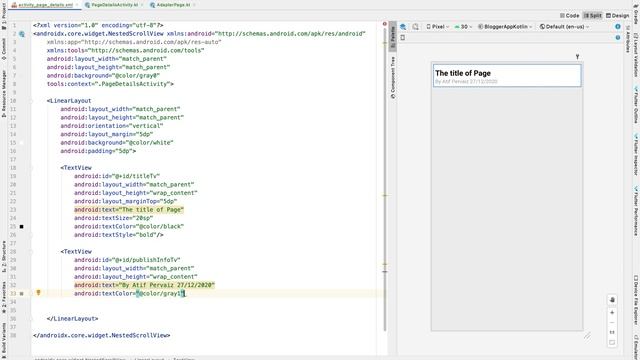
Task: Open the Layout Validation panel
Action: [x=636, y=55]
